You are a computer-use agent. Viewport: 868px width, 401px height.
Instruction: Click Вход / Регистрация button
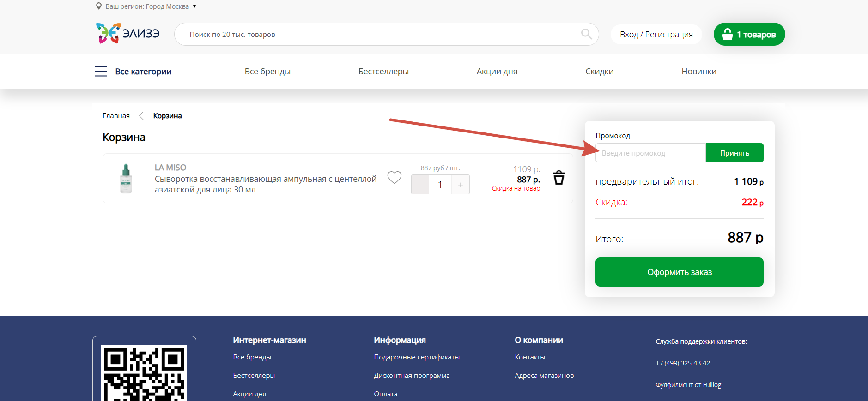(x=656, y=34)
